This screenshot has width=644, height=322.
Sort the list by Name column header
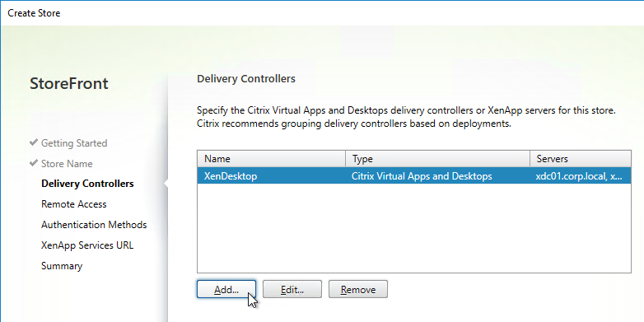(x=272, y=159)
